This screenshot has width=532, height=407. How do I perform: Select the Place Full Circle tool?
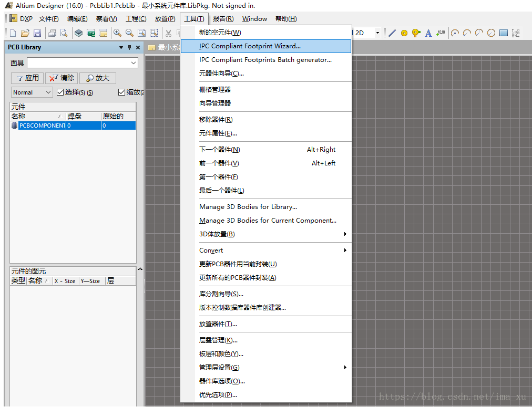tap(491, 33)
